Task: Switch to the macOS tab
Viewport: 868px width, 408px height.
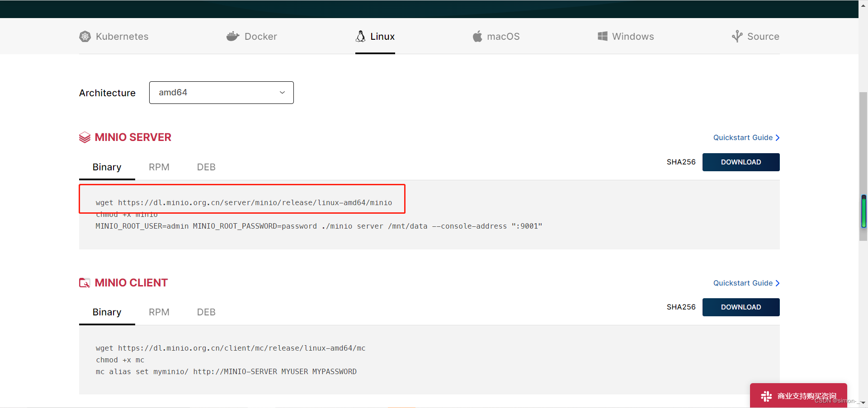Action: (496, 37)
